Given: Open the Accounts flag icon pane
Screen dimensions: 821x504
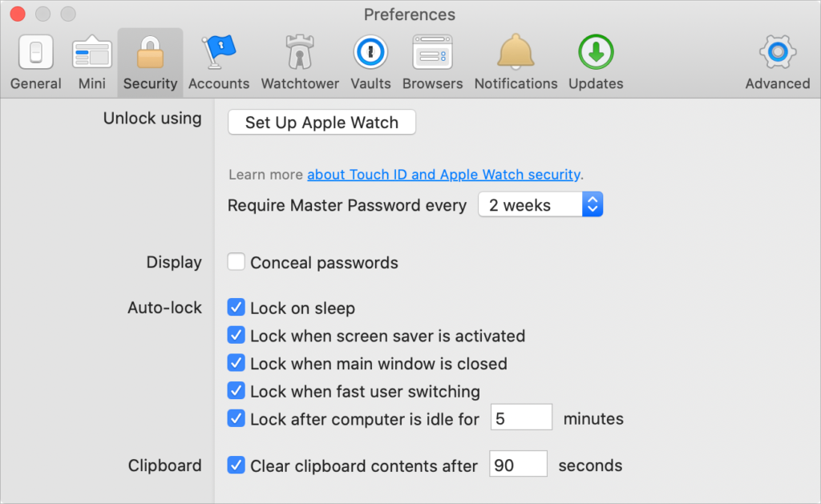Looking at the screenshot, I should pos(218,62).
